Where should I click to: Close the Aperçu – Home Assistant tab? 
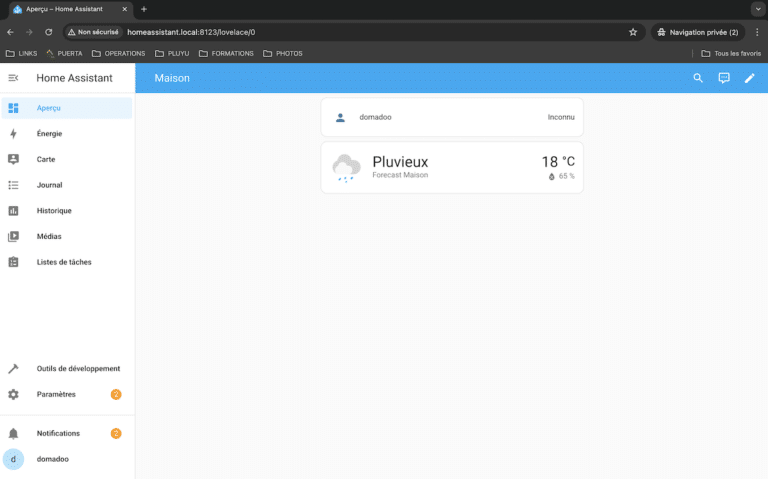click(x=124, y=9)
